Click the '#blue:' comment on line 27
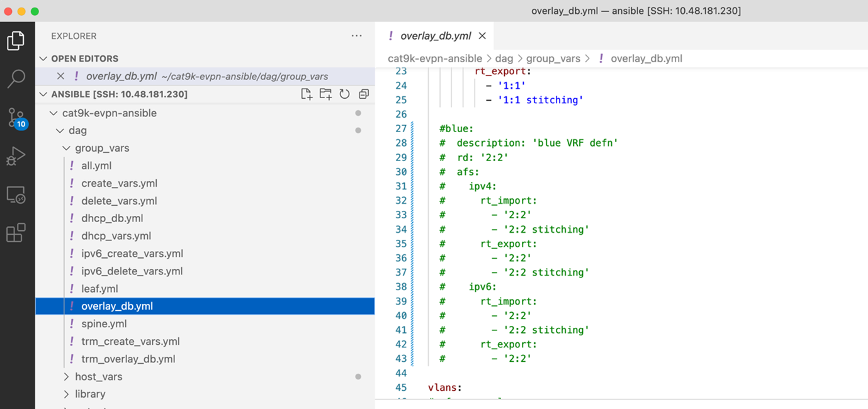This screenshot has width=868, height=409. click(x=456, y=129)
